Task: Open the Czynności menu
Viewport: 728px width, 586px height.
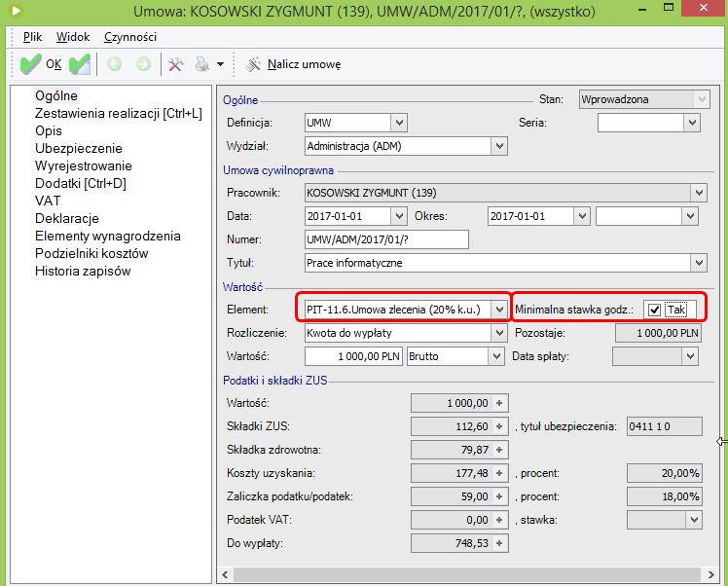Action: point(130,37)
